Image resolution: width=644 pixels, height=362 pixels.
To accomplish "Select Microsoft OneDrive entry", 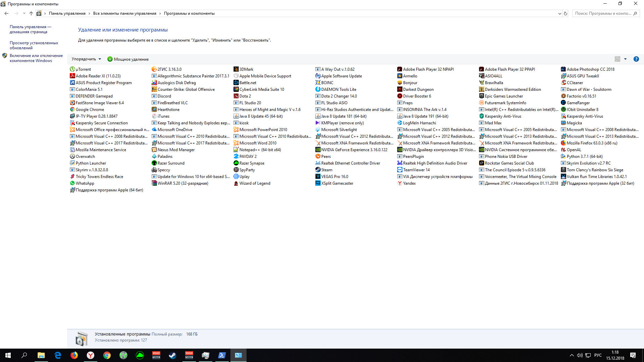I will click(172, 130).
